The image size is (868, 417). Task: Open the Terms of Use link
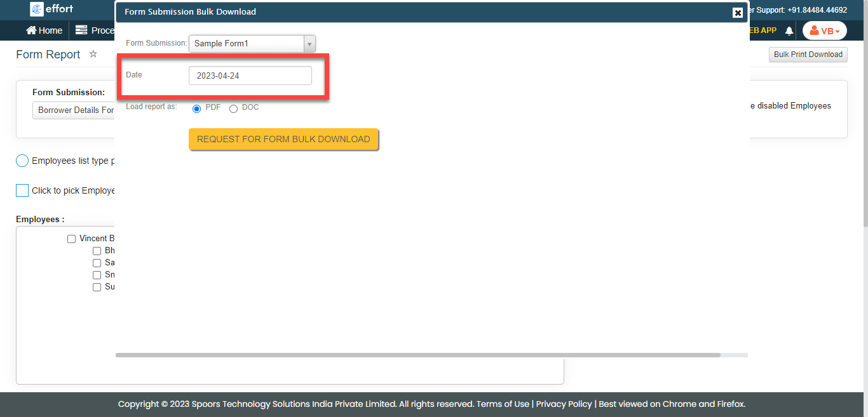pyautogui.click(x=503, y=404)
